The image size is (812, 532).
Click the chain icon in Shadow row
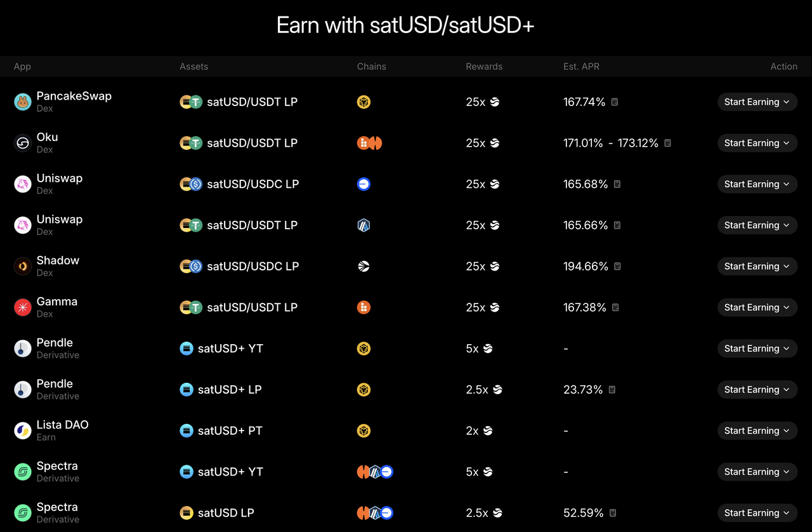tap(363, 267)
